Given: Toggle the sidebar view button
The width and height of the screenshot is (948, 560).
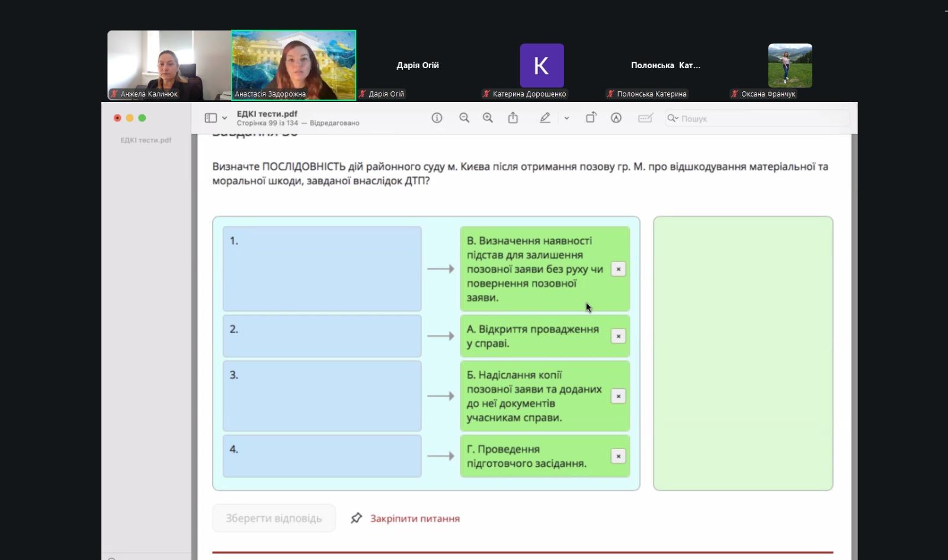Looking at the screenshot, I should click(210, 118).
